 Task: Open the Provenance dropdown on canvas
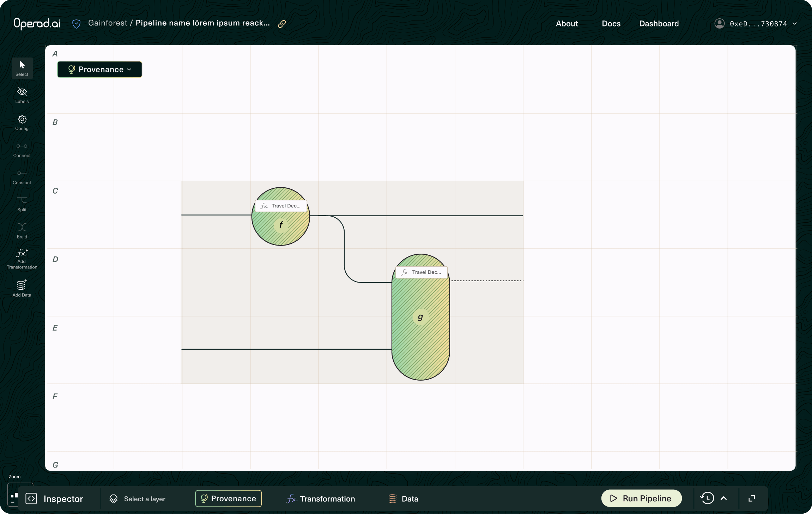(x=100, y=69)
